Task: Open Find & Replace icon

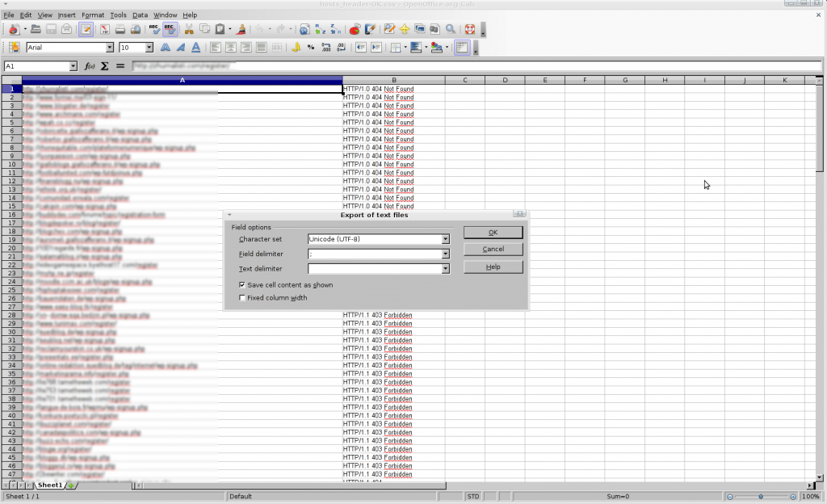Action: click(389, 30)
